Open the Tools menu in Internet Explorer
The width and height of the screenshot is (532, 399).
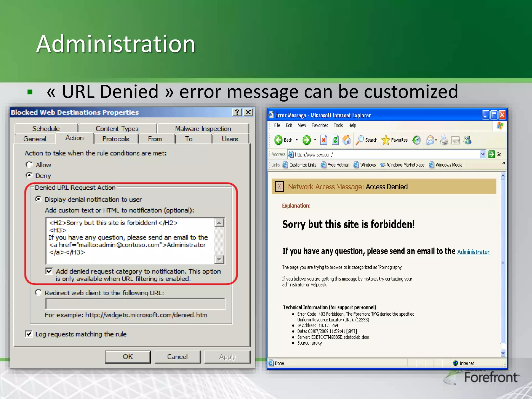coord(338,125)
